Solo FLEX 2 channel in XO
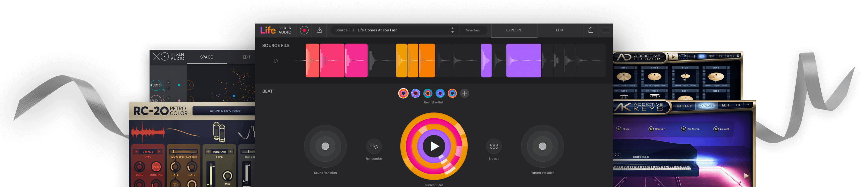This screenshot has height=187, width=868. click(168, 88)
